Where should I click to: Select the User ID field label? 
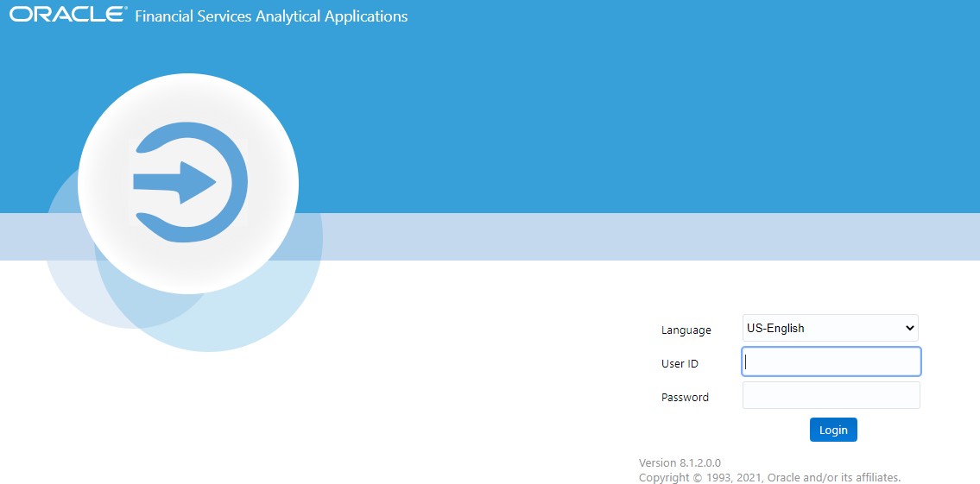click(680, 363)
